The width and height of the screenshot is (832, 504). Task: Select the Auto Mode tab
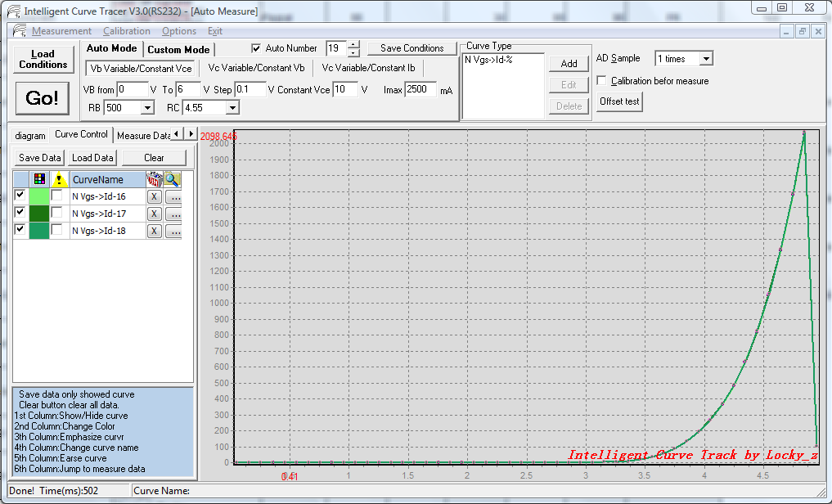(x=111, y=48)
